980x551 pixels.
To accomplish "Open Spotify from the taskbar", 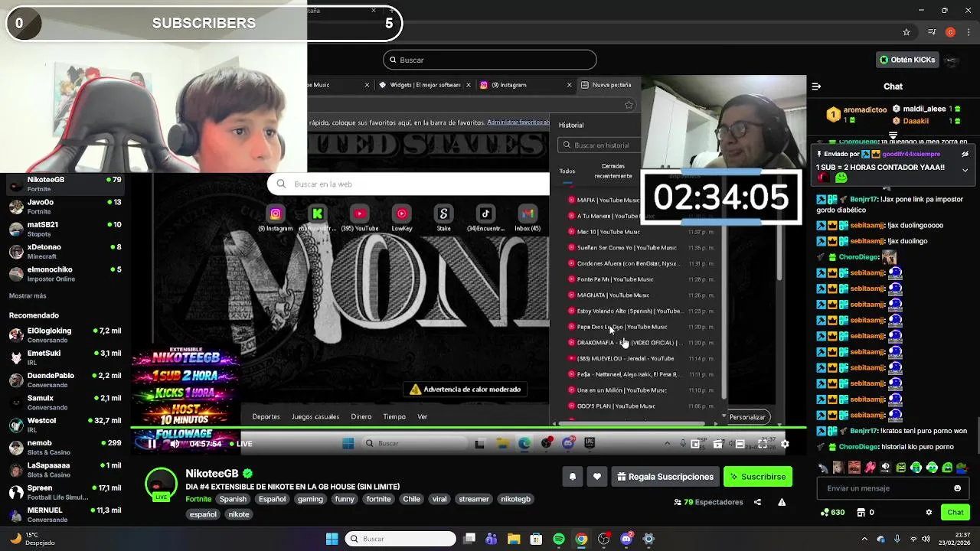I will point(559,539).
